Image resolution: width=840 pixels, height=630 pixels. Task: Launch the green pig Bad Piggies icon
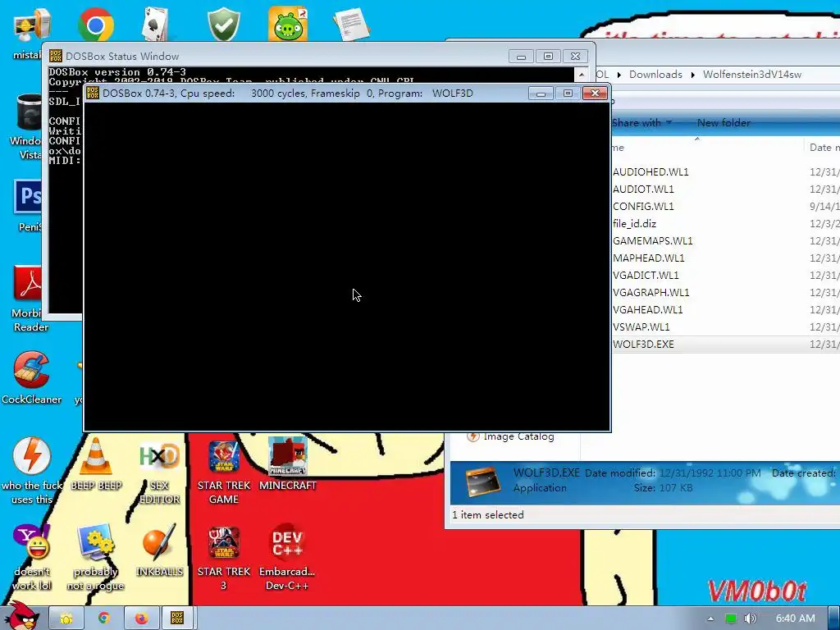[x=288, y=25]
